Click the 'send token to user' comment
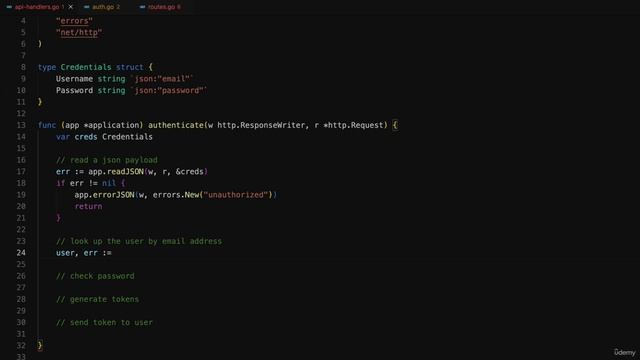The image size is (640, 360). tap(104, 322)
